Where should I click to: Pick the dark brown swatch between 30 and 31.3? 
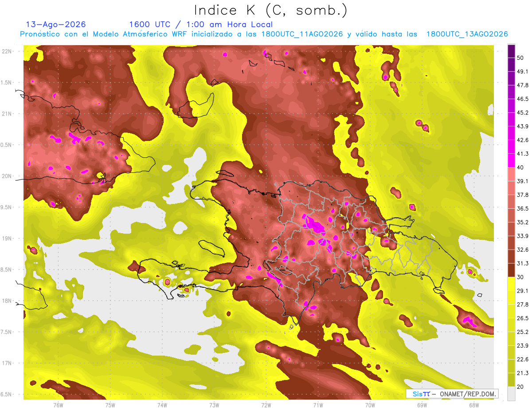(x=511, y=270)
